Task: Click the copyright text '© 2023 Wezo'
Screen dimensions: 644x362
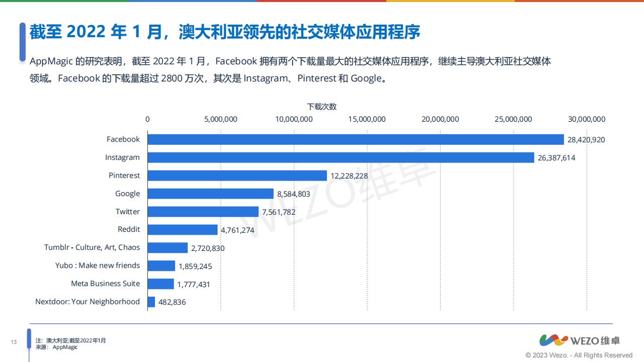Action: coord(547,355)
